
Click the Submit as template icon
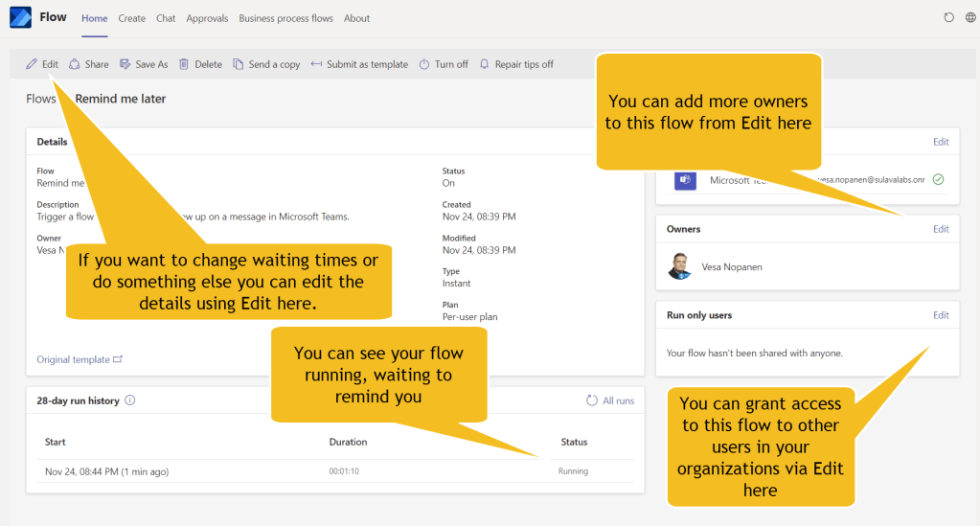(x=316, y=64)
